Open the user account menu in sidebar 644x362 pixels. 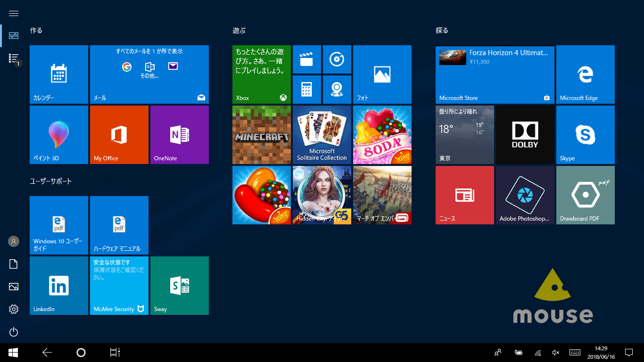pos(13,241)
